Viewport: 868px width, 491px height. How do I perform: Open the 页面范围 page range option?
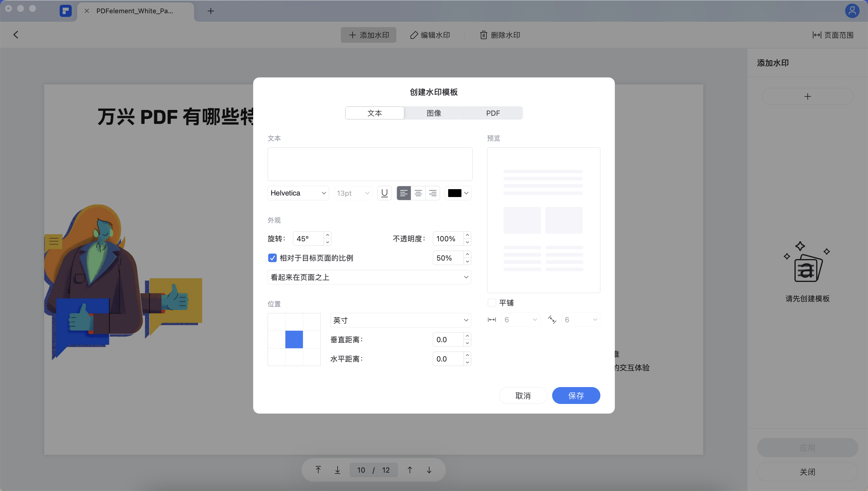coord(833,35)
